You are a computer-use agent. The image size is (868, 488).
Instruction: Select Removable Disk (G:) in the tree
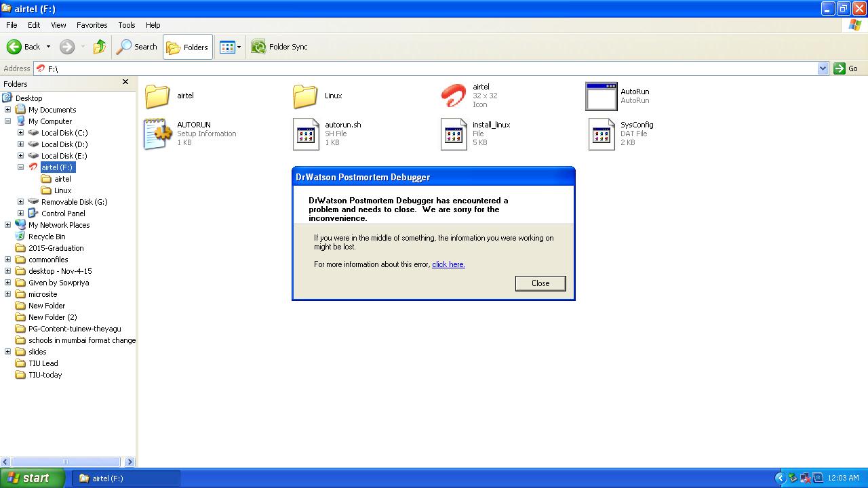[74, 202]
